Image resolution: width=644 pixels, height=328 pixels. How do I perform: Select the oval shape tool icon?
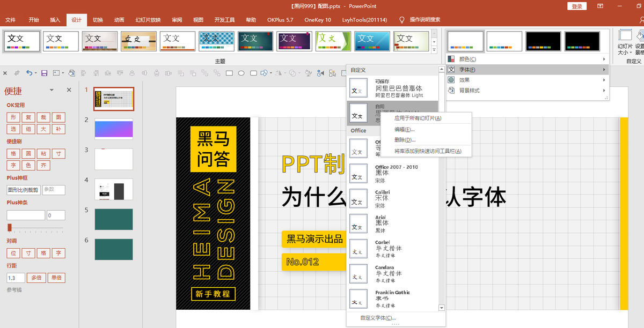(241, 73)
